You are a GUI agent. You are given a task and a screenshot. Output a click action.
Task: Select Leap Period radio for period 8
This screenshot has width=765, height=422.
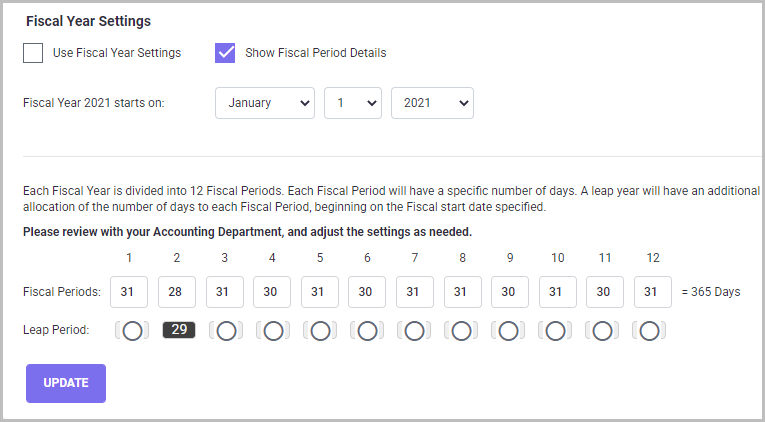461,330
